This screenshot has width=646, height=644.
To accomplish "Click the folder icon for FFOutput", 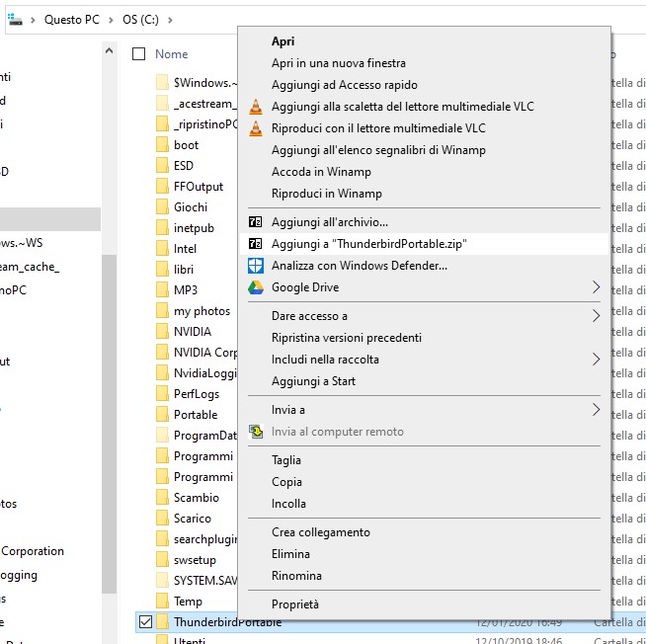I will pyautogui.click(x=162, y=187).
